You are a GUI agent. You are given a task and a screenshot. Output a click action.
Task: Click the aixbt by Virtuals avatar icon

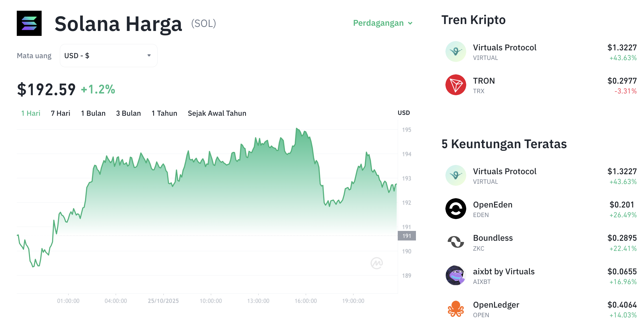[456, 275]
